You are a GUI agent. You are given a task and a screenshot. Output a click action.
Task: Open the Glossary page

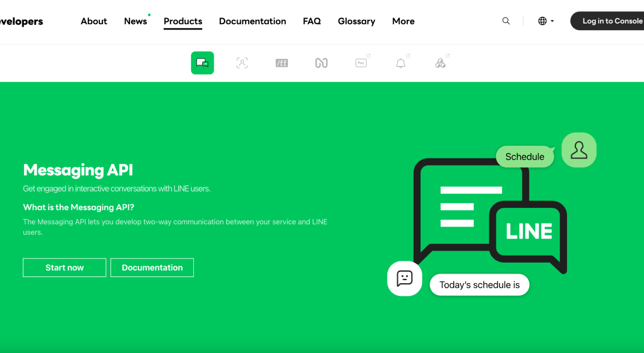[356, 21]
